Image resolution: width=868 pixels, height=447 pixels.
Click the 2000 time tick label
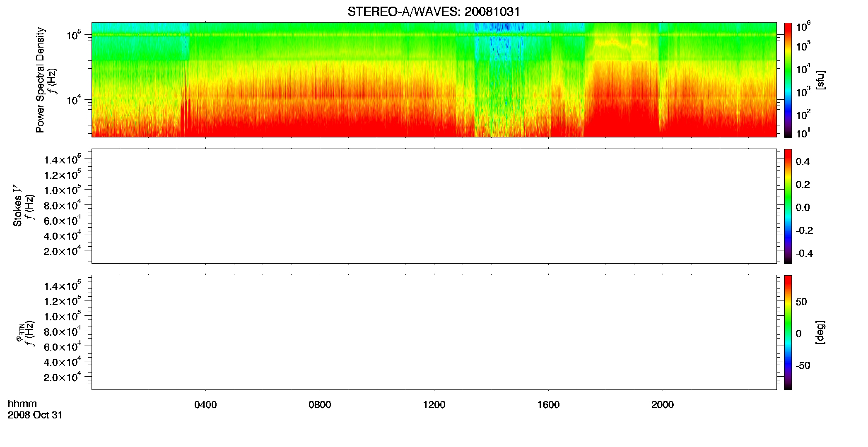tap(663, 405)
